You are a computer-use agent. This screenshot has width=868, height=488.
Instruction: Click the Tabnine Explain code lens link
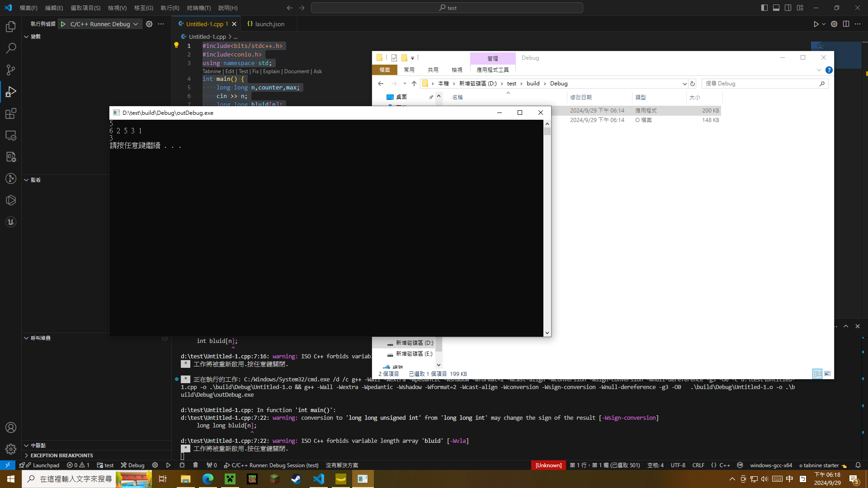271,71
